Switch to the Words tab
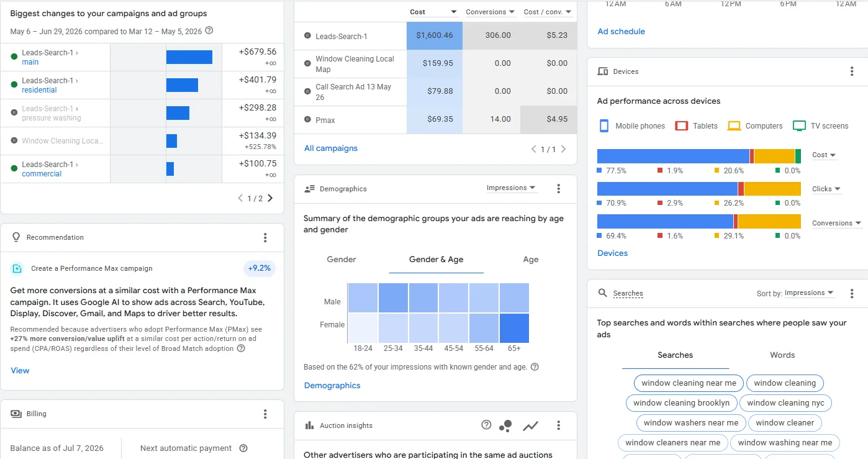The image size is (868, 459). click(x=782, y=355)
